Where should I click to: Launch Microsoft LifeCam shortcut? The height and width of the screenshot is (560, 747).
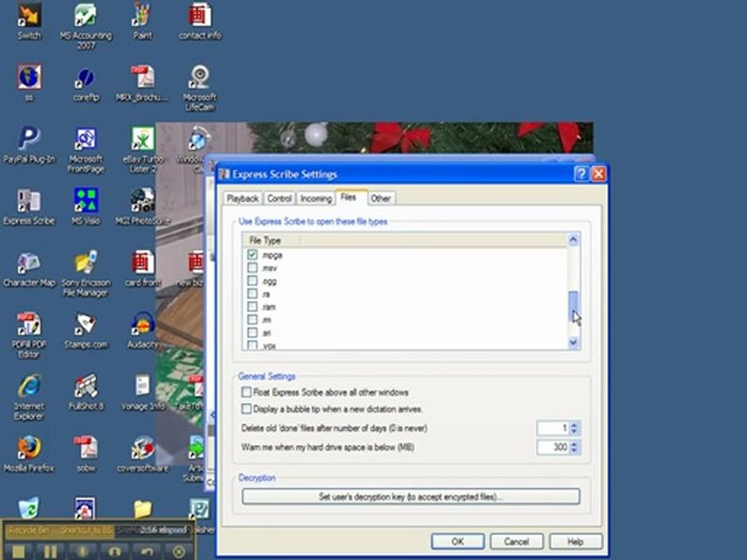[200, 88]
